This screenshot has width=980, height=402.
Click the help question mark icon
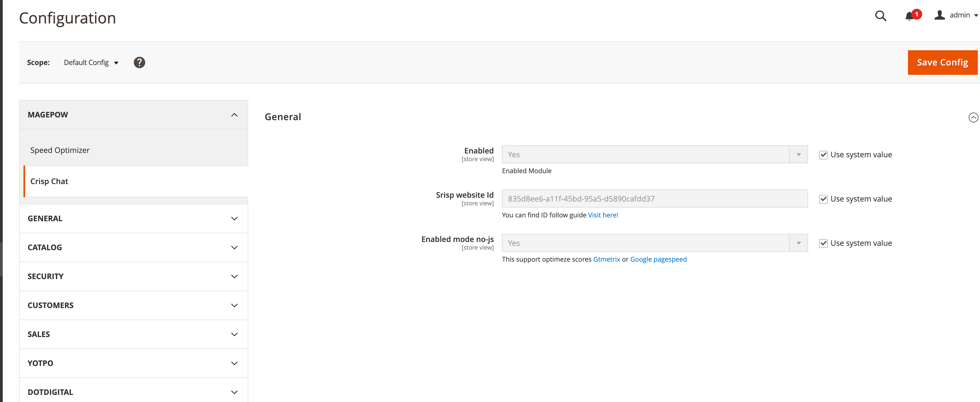(x=139, y=62)
